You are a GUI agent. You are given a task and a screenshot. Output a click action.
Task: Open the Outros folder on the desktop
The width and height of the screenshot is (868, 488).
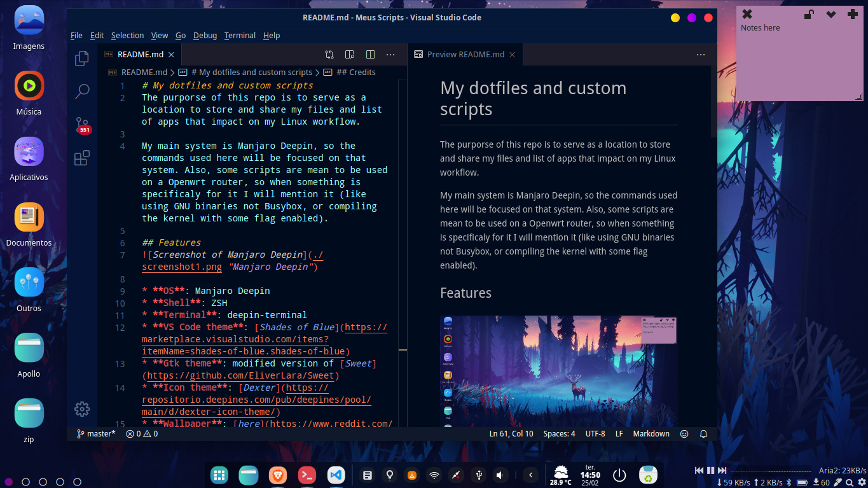pyautogui.click(x=29, y=289)
